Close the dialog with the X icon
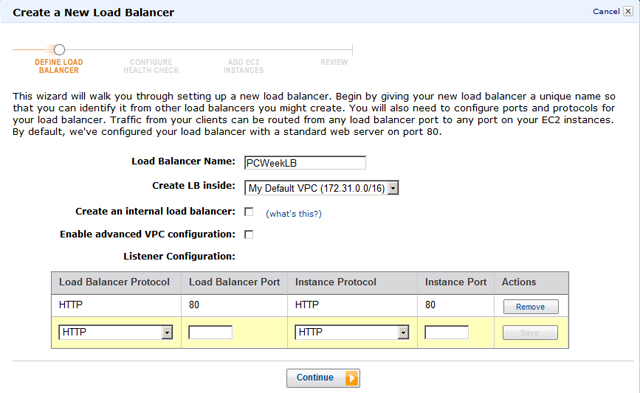The height and width of the screenshot is (393, 640). 628,11
